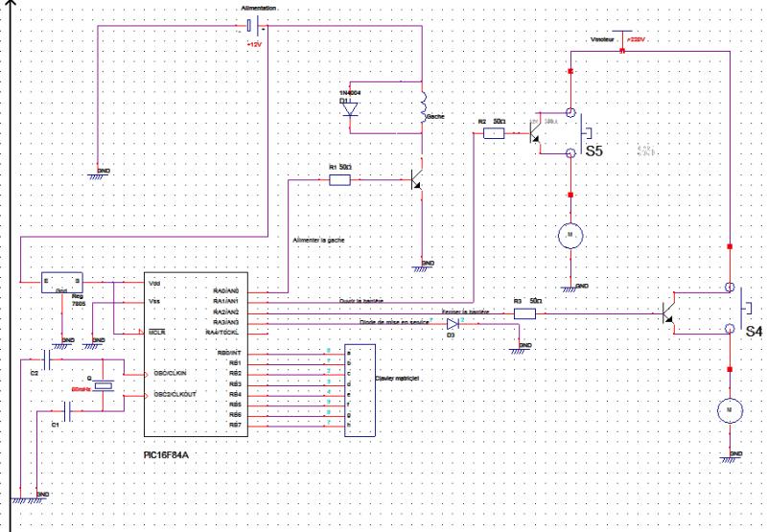Click the D3 diode symbol
Screen dimensions: 767x532
[x=453, y=324]
